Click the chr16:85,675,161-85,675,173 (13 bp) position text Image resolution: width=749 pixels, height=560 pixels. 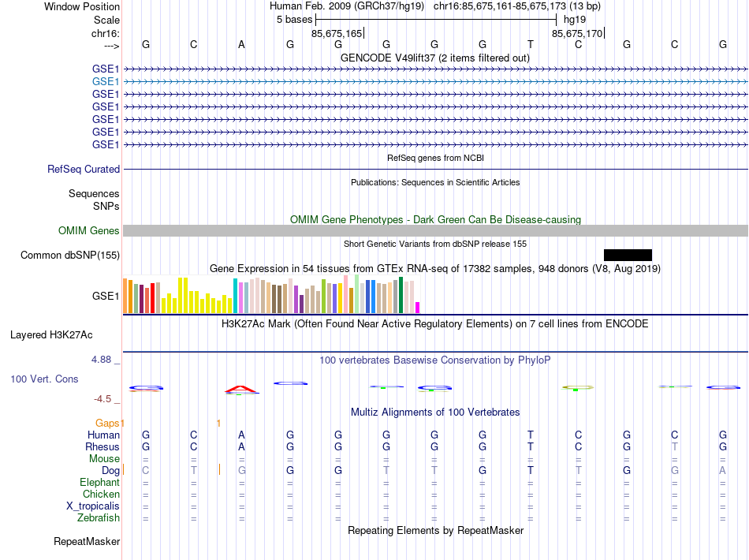[x=517, y=6]
